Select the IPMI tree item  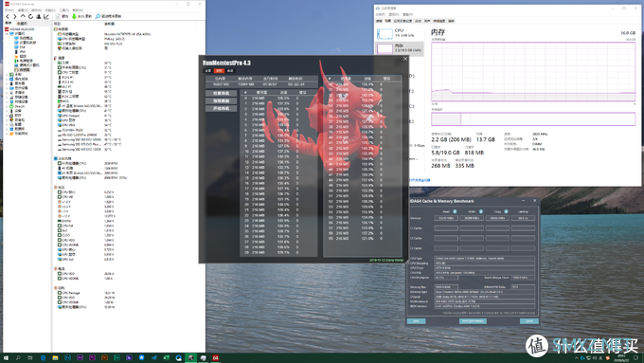21,52
